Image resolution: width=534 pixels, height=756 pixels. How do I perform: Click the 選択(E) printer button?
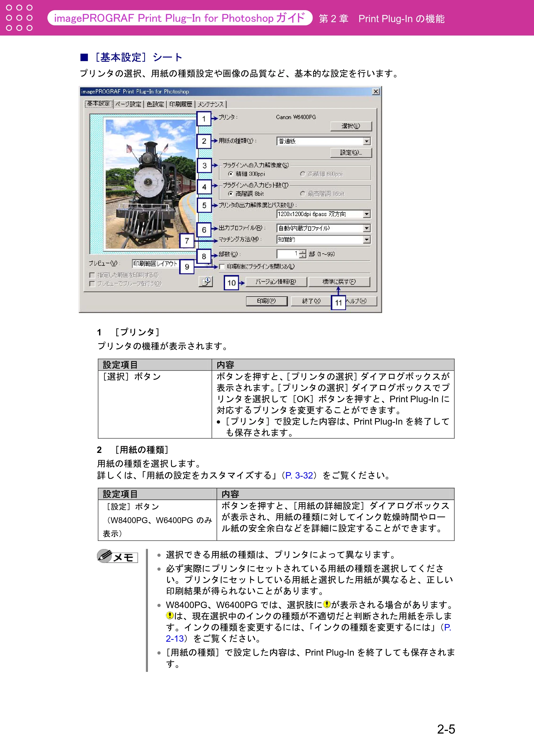(x=351, y=126)
